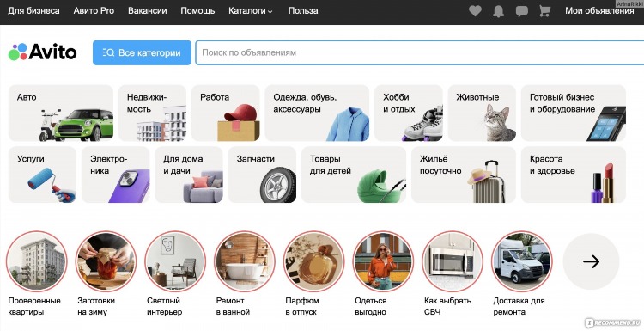Open Парфюм в отпуск story circle

click(314, 261)
